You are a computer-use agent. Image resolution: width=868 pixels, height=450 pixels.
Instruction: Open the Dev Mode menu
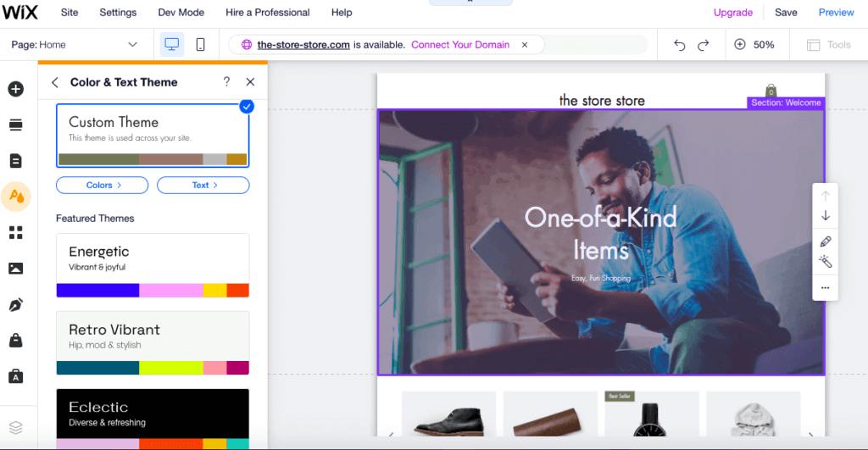[181, 12]
